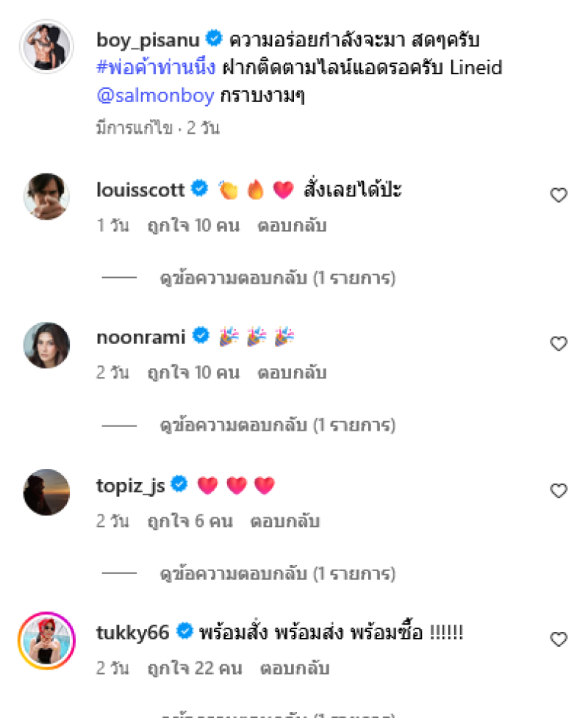View noonrami's profile photo
Viewport: 588px width, 718px height.
tap(46, 345)
